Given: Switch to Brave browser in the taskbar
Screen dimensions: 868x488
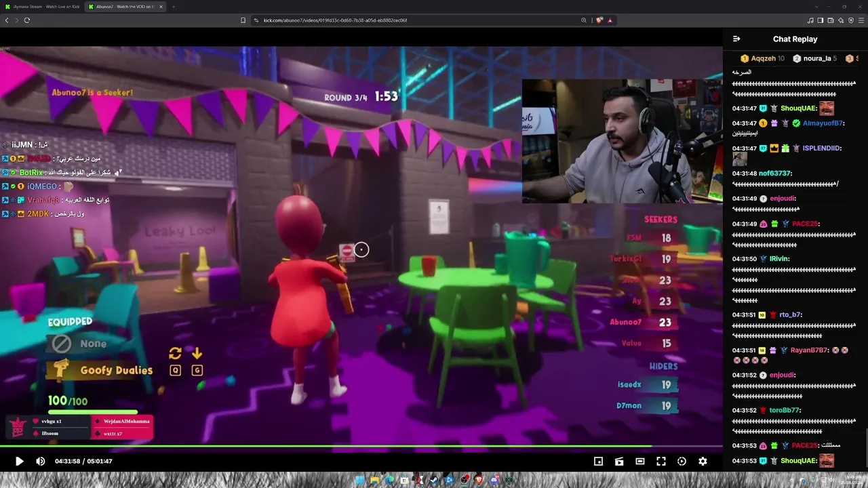Looking at the screenshot, I should [479, 481].
